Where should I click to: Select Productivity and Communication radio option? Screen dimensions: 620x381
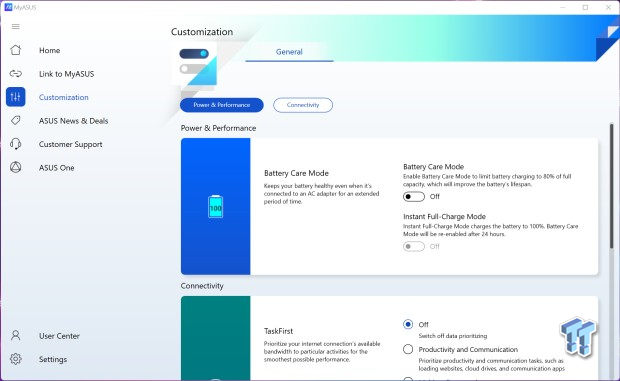408,349
